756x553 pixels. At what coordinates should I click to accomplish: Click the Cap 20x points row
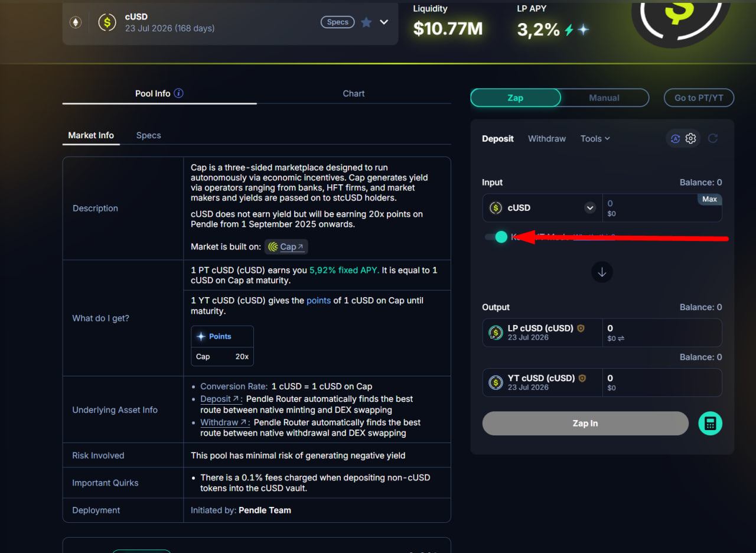coord(222,356)
